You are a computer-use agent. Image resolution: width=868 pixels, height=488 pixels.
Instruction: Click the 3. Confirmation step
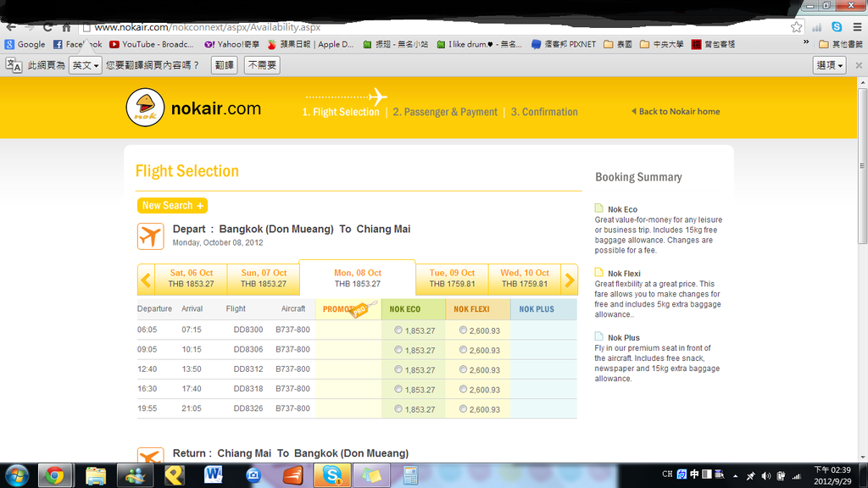[544, 112]
